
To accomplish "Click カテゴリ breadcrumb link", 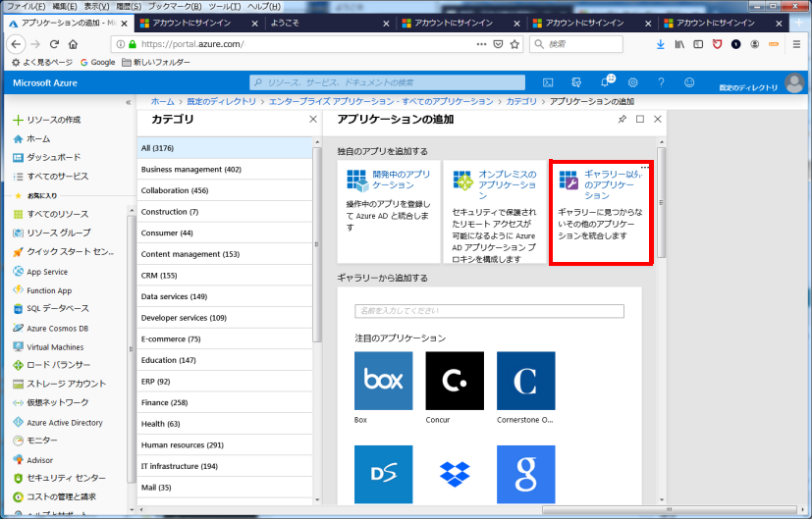I will pos(521,101).
